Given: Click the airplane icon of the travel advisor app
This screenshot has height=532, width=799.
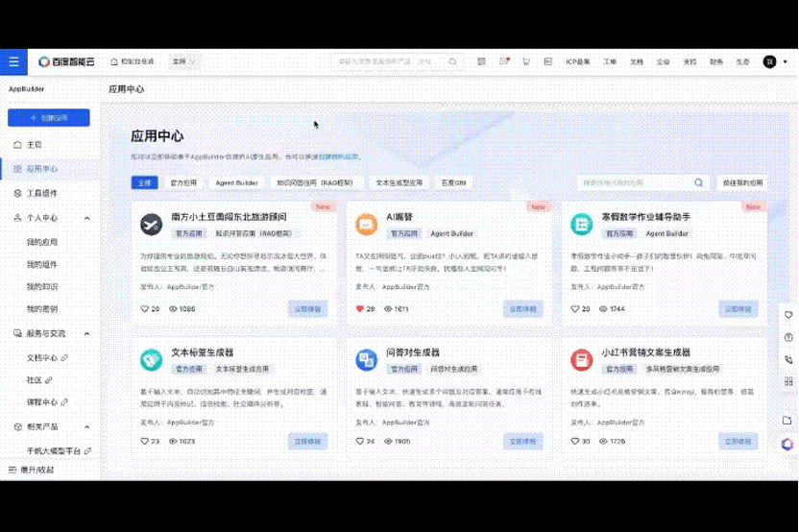Looking at the screenshot, I should pyautogui.click(x=152, y=224).
